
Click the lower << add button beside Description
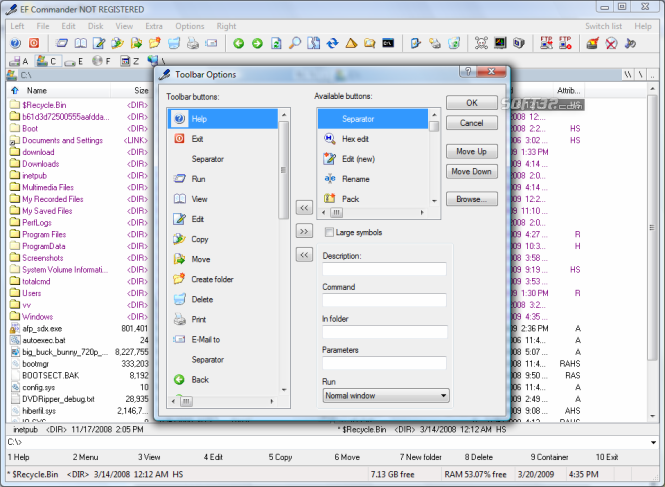[x=304, y=255]
